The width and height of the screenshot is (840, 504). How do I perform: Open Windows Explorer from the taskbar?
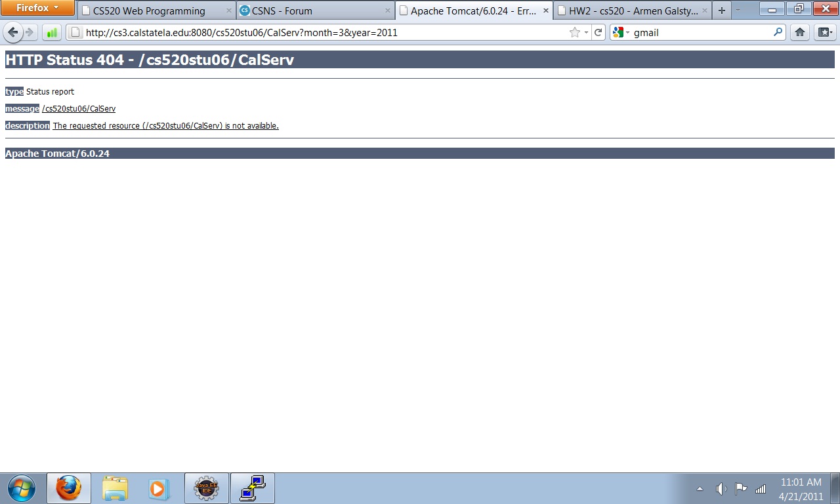click(x=115, y=488)
